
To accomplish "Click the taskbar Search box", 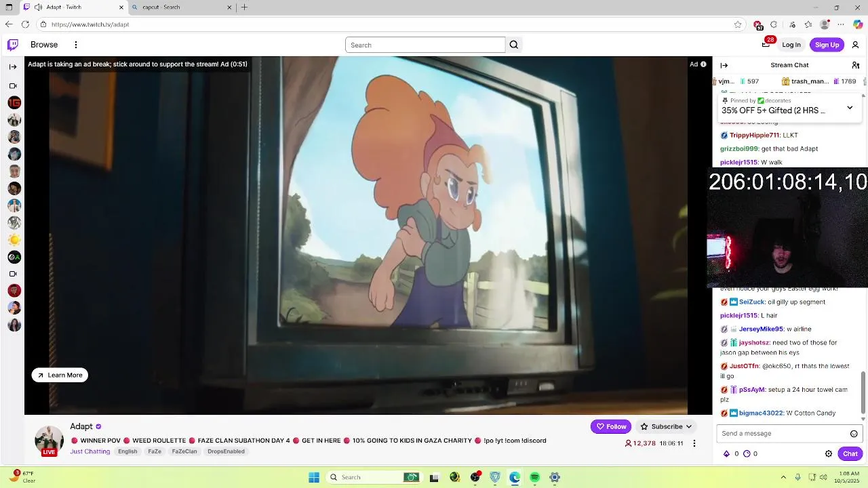I will [373, 477].
